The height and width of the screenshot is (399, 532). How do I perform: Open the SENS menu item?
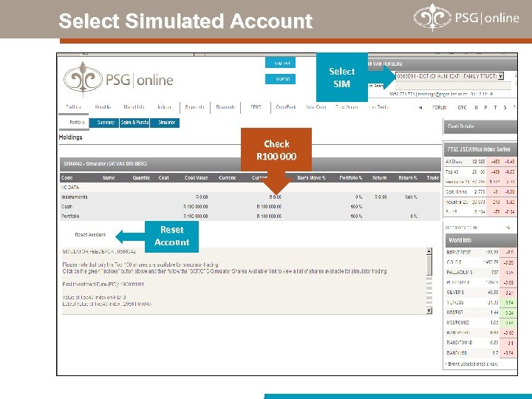[256, 107]
